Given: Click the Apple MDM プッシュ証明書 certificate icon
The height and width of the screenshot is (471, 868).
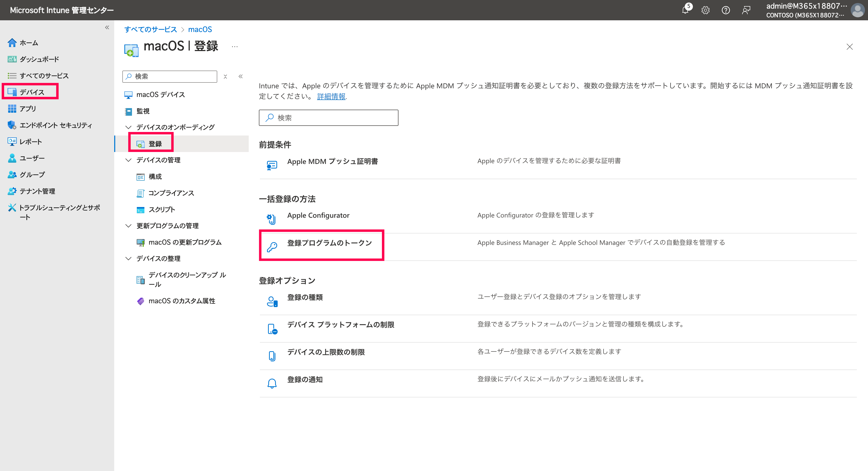Looking at the screenshot, I should 272,165.
